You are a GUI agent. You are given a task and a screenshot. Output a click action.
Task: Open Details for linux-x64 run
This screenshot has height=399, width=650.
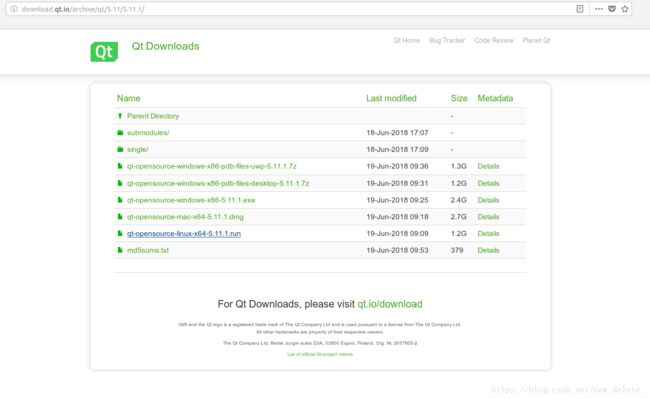(488, 233)
